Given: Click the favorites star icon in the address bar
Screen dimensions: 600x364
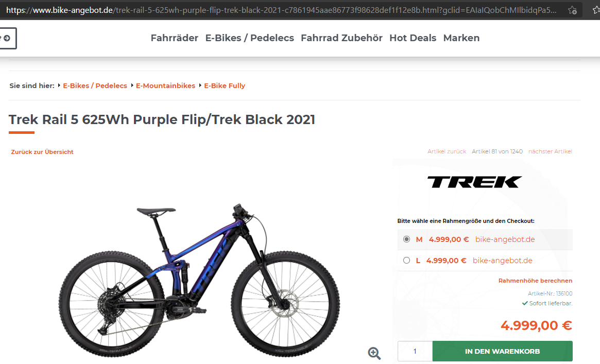Looking at the screenshot, I should [x=572, y=10].
